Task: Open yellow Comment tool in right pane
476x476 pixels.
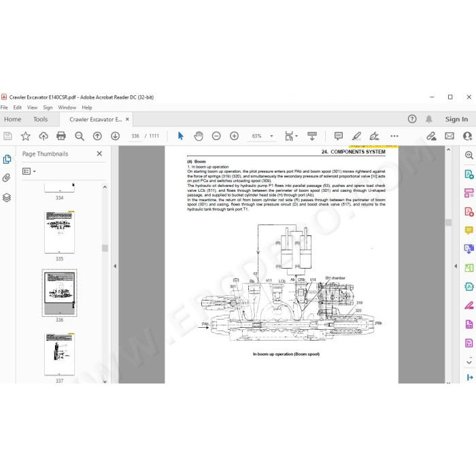Action: pos(469,231)
